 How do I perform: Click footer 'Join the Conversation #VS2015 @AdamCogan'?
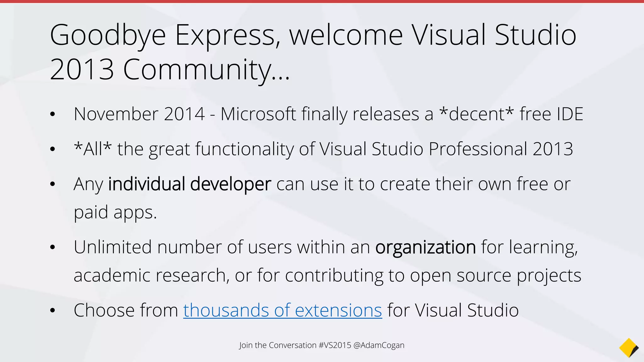click(322, 345)
